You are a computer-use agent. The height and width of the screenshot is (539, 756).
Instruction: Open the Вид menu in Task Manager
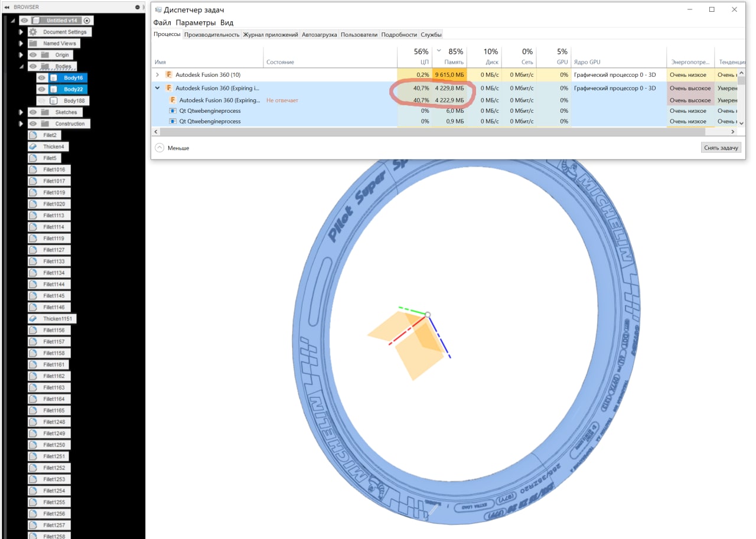226,22
